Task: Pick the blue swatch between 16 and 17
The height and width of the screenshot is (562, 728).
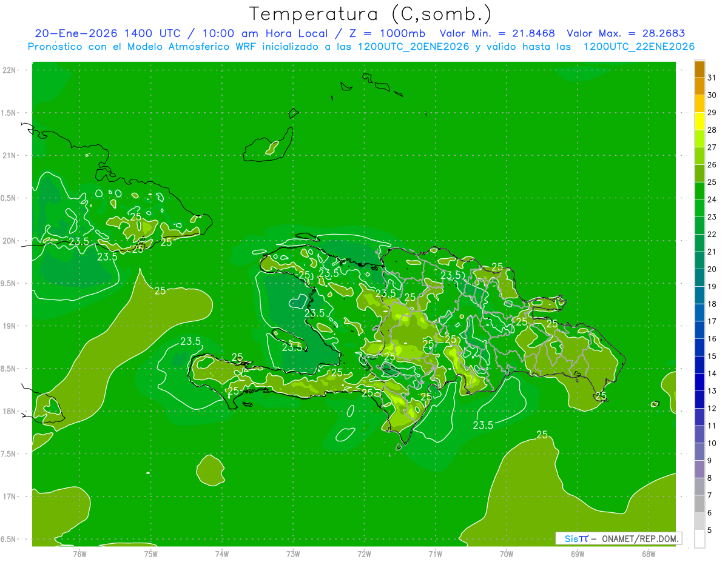Action: tap(699, 330)
